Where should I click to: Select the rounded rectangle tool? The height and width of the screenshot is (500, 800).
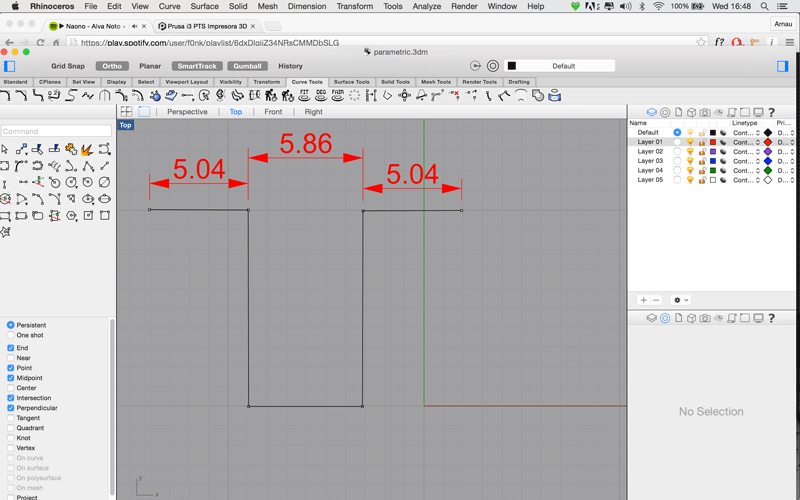click(x=38, y=216)
